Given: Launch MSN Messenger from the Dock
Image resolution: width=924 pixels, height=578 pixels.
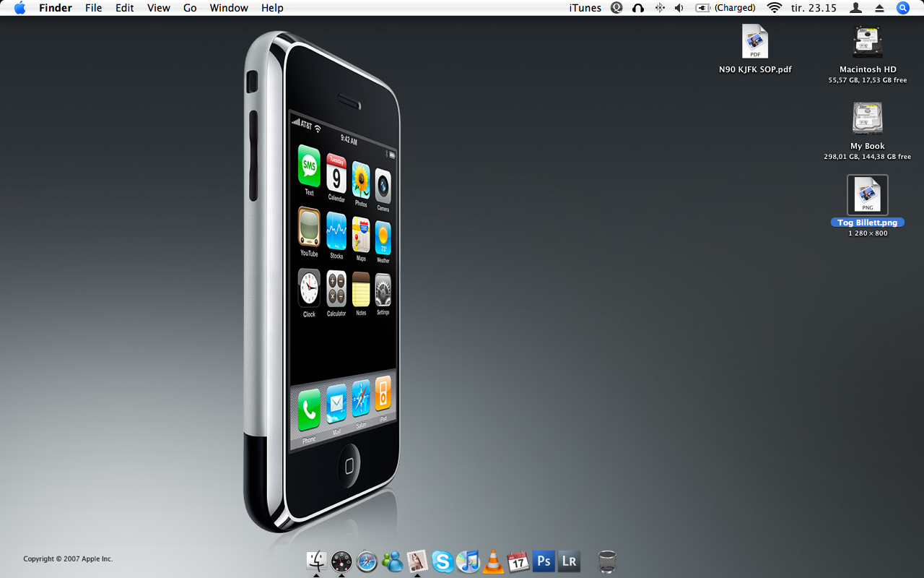Looking at the screenshot, I should pyautogui.click(x=392, y=561).
